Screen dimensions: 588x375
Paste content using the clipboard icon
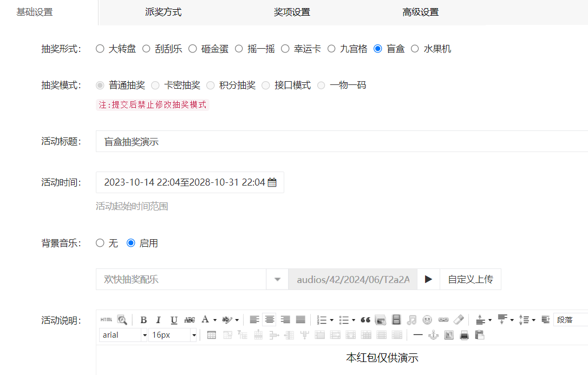pyautogui.click(x=480, y=335)
